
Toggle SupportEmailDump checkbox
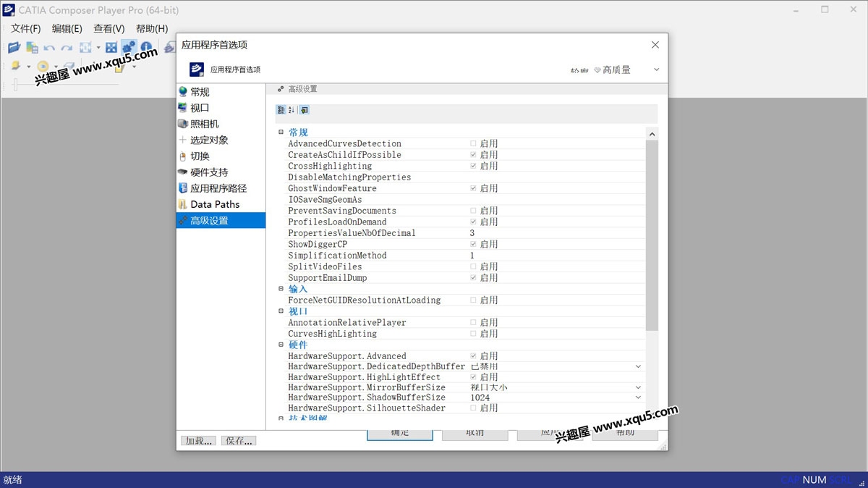[x=473, y=277]
